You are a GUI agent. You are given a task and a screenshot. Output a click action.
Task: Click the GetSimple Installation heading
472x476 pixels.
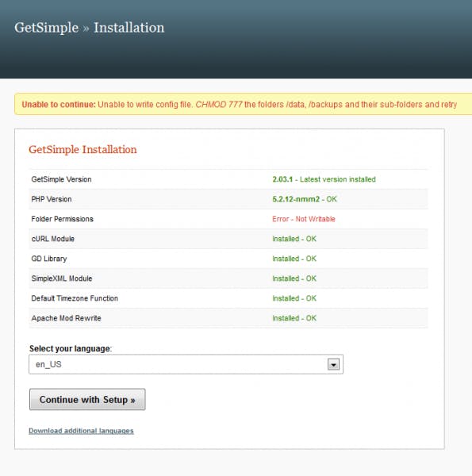pos(83,149)
